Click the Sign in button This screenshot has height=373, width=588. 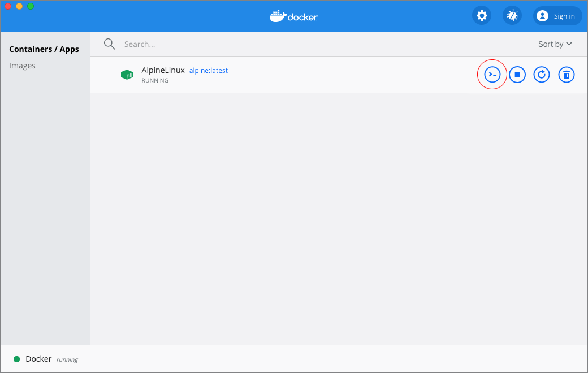click(557, 16)
